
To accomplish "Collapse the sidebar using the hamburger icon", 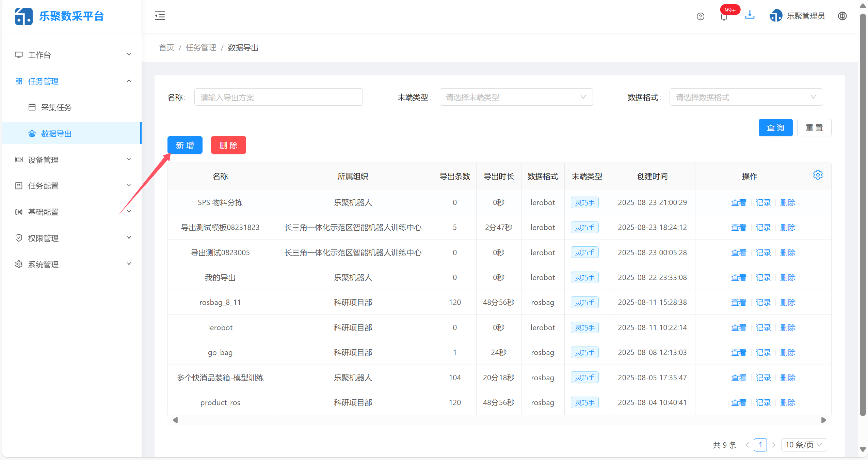I will (160, 16).
